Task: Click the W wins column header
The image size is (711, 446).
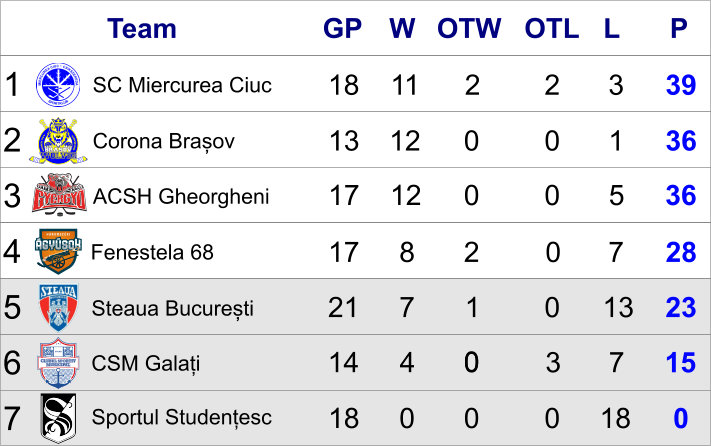Action: (402, 29)
